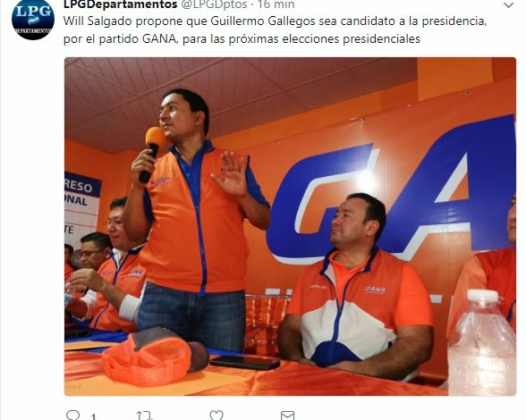Open the tweet via 16 min timestamp
This screenshot has width=526, height=420.
click(x=276, y=4)
